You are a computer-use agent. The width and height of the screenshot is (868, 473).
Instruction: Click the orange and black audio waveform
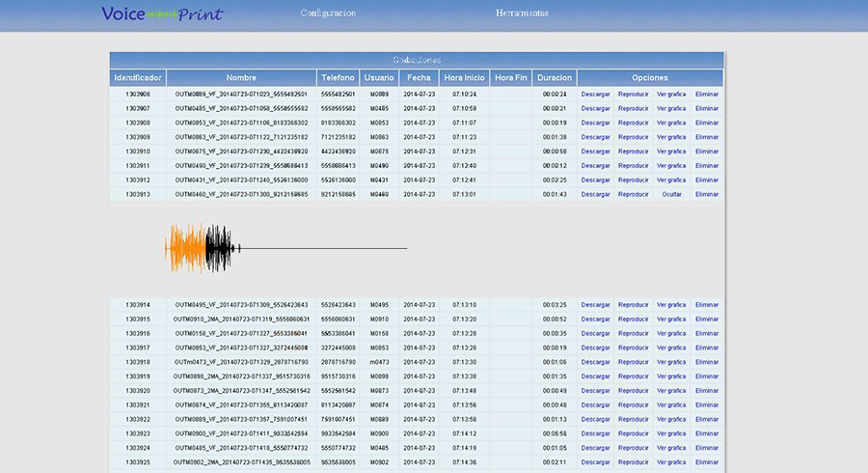point(203,248)
